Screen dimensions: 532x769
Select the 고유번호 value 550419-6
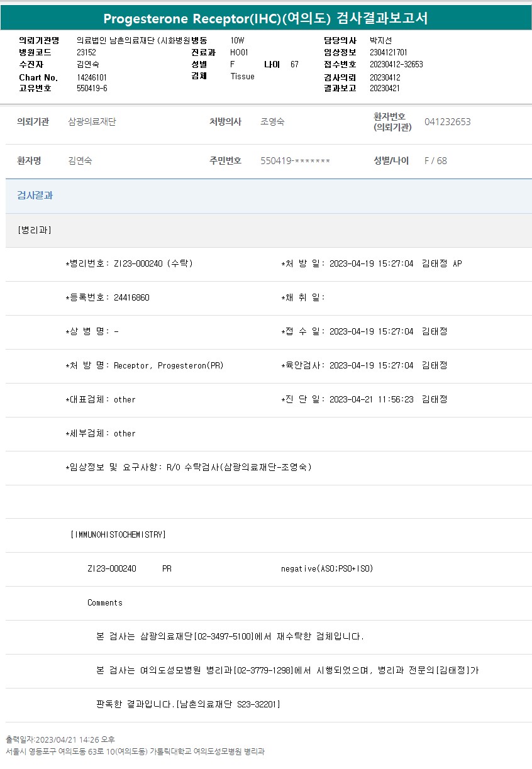(x=92, y=88)
